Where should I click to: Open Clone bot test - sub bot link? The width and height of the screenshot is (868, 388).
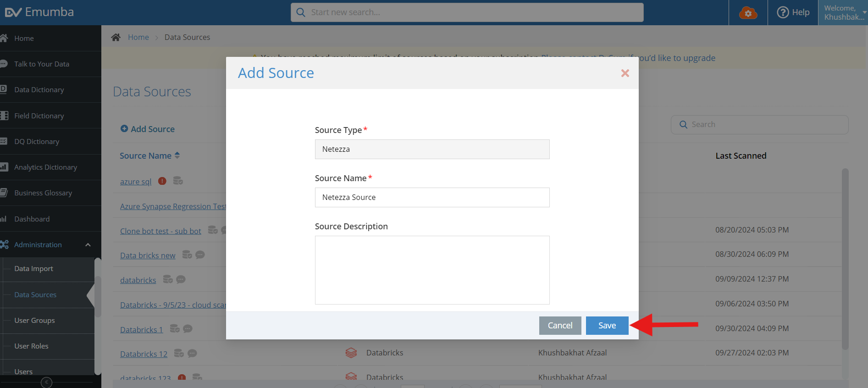(x=160, y=231)
